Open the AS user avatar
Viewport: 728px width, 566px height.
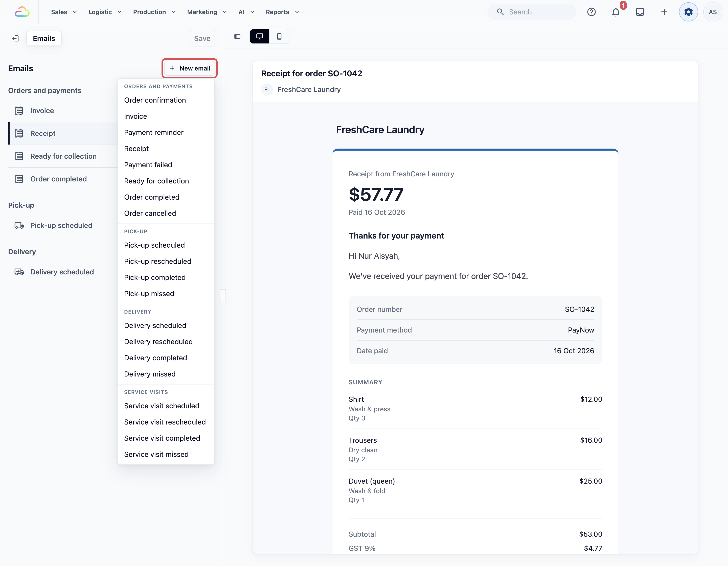click(713, 12)
